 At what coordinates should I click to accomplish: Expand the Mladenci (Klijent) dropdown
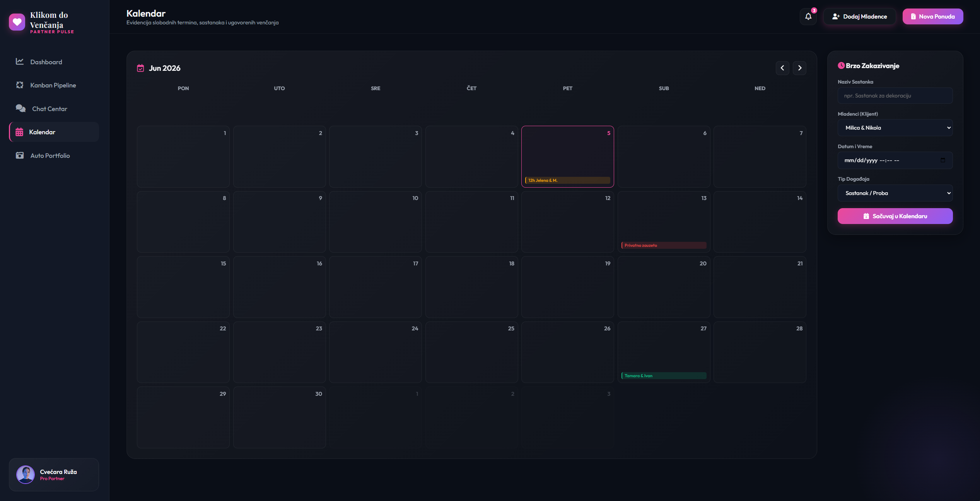(895, 128)
